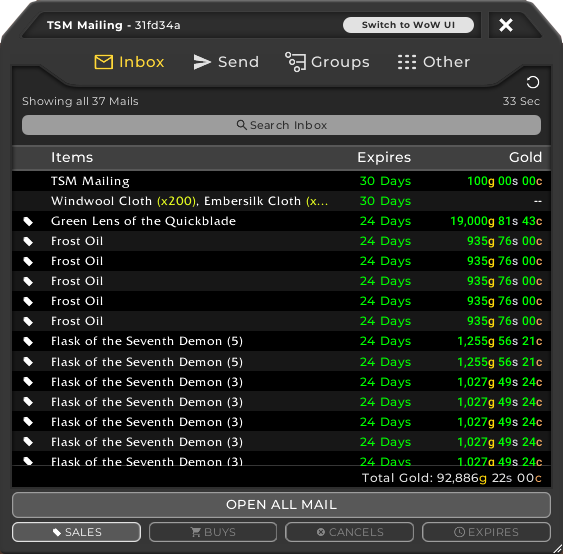This screenshot has width=563, height=554.
Task: Open the Inbox tab
Action: 129,62
